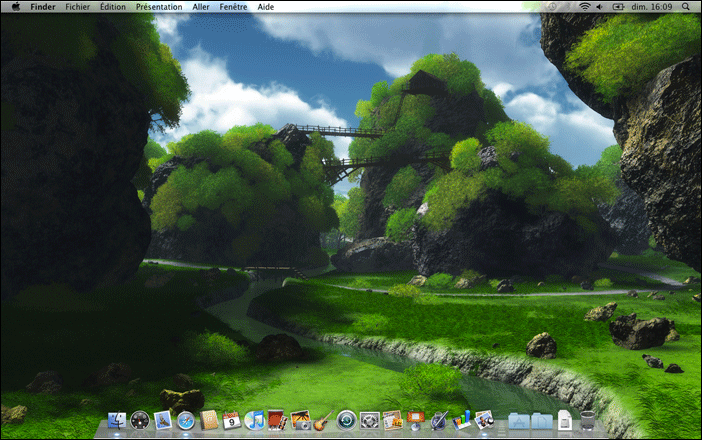This screenshot has width=702, height=440.
Task: Launch iTunes from the Dock
Action: [x=255, y=421]
